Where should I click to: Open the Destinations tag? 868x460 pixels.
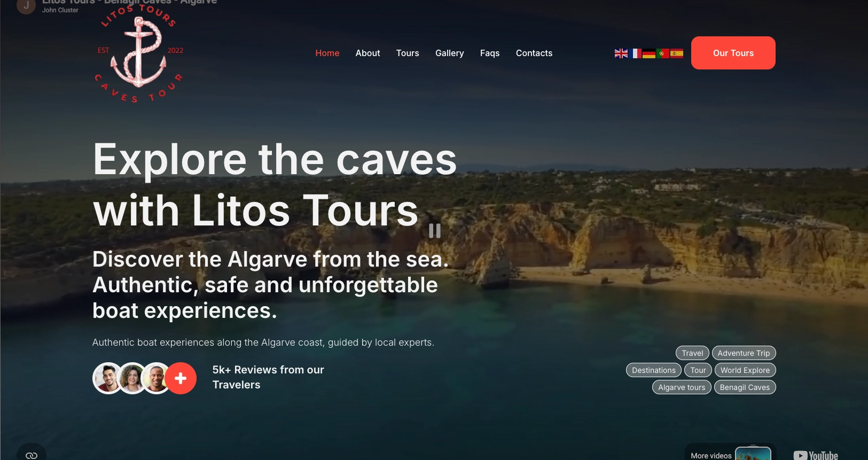pos(654,370)
